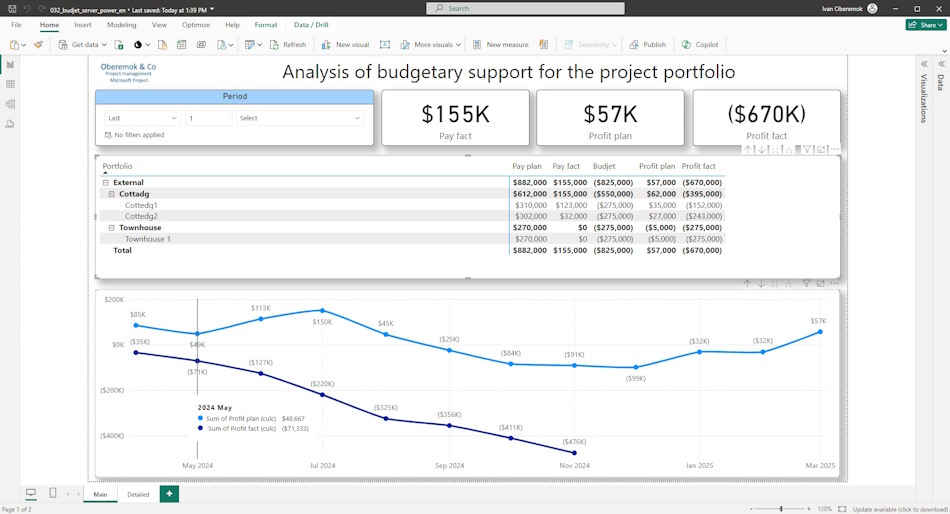Image resolution: width=950 pixels, height=514 pixels.
Task: Click the Refresh button
Action: [x=288, y=44]
